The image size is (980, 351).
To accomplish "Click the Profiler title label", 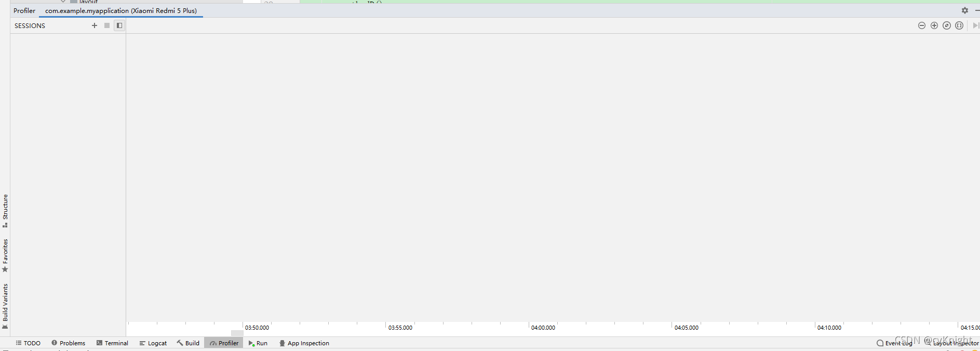I will click(24, 10).
